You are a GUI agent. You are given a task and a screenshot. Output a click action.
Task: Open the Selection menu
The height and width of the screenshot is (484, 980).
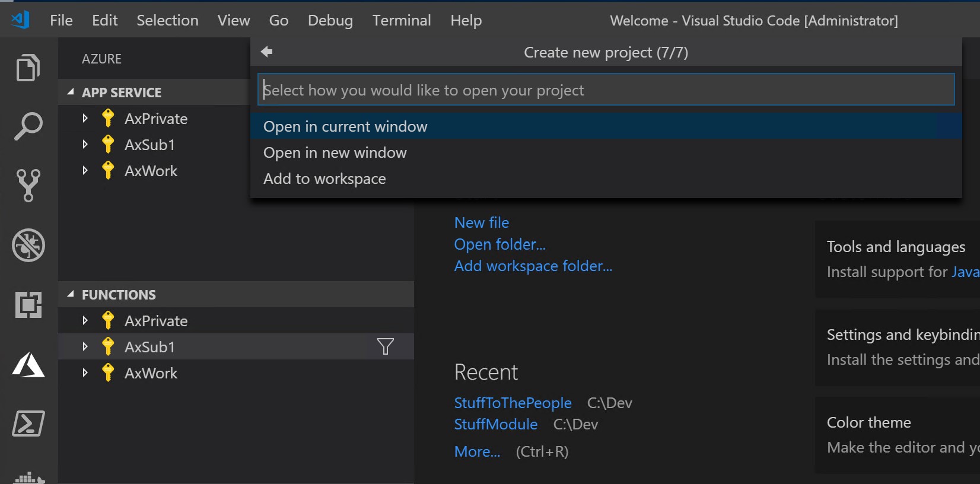click(x=167, y=20)
